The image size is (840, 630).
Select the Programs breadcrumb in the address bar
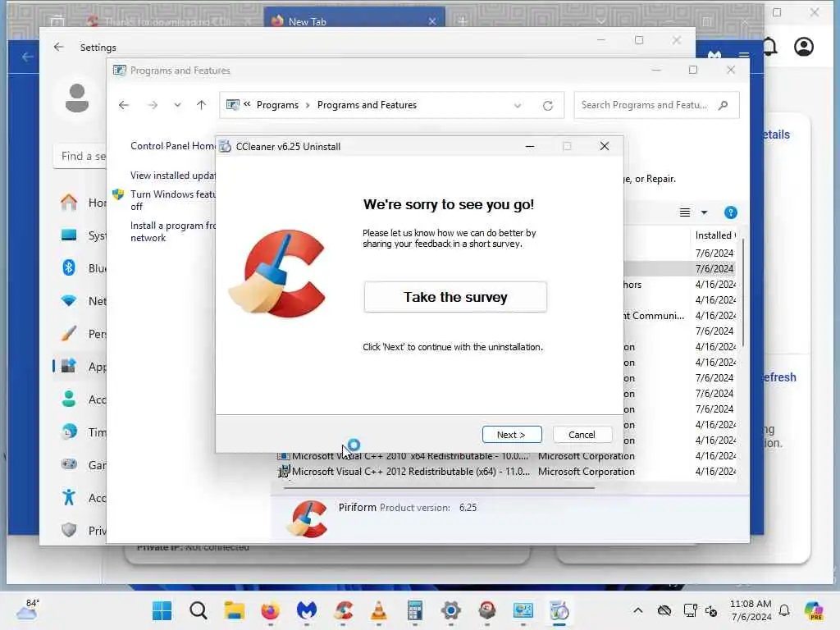pyautogui.click(x=277, y=105)
